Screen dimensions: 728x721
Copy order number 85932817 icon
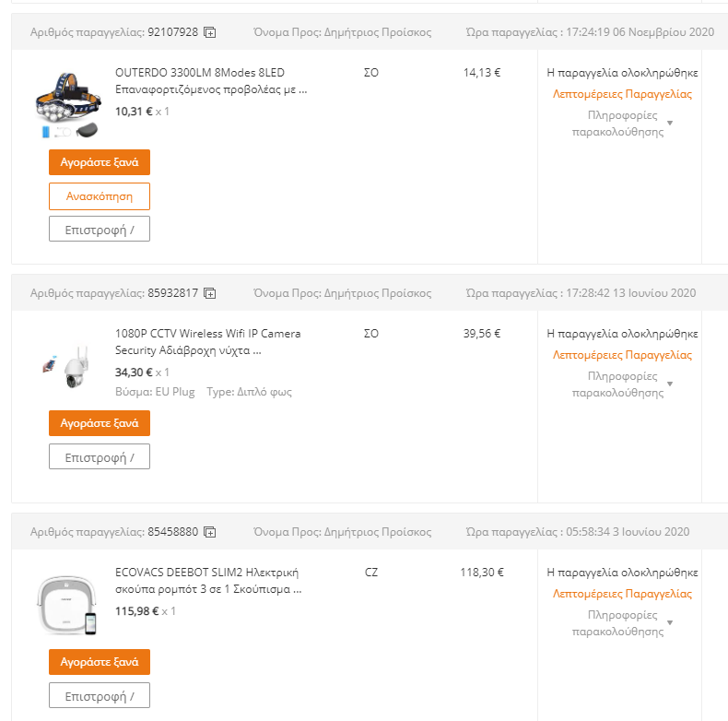pyautogui.click(x=210, y=293)
